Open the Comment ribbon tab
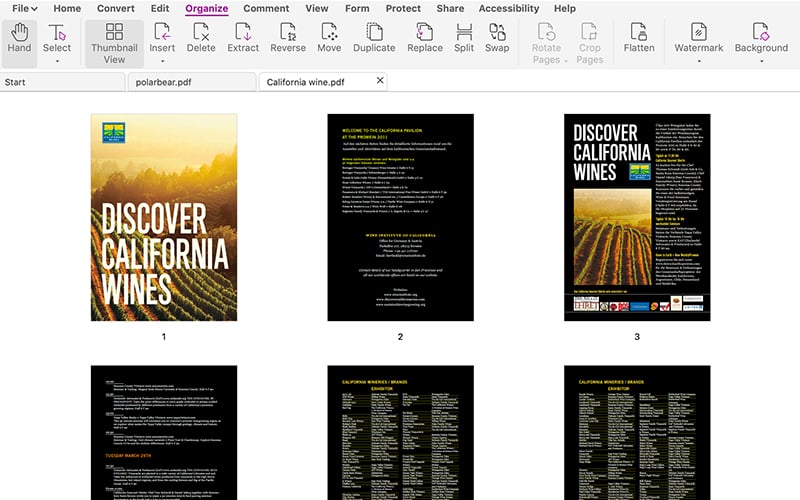This screenshot has height=500, width=800. click(266, 9)
